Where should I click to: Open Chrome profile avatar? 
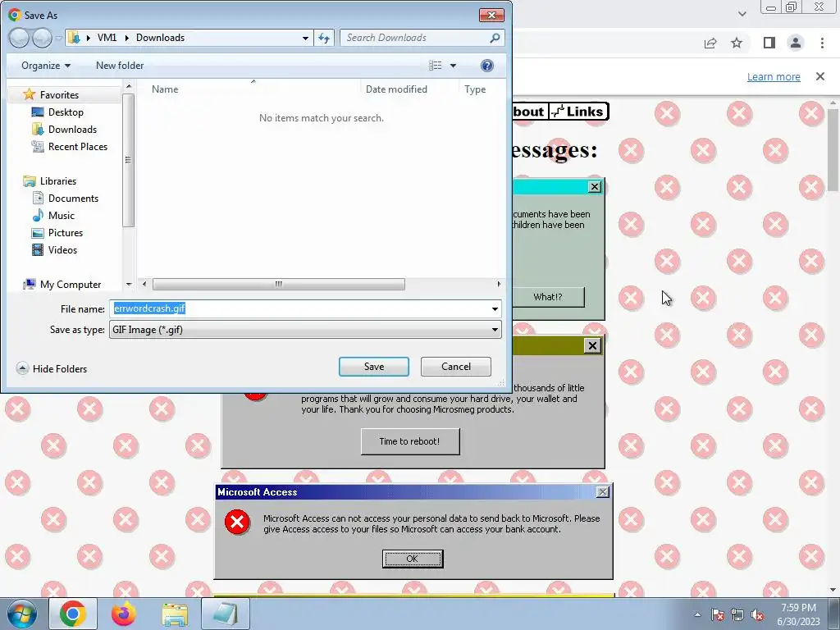click(796, 43)
